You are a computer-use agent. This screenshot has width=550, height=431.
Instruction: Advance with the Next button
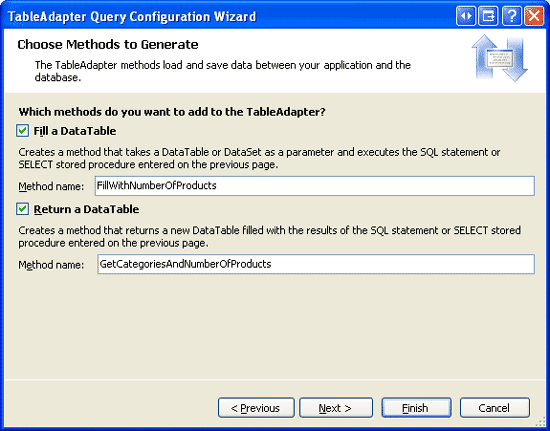pos(336,408)
